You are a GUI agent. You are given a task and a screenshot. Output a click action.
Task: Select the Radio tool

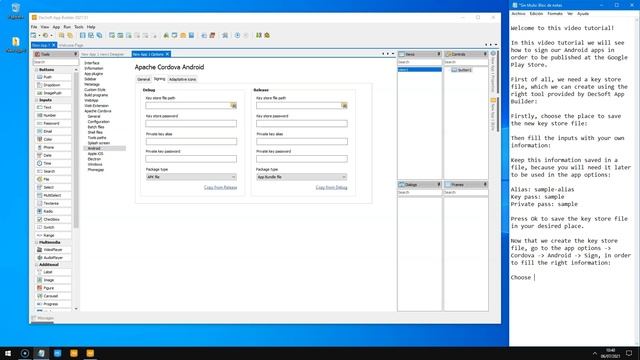click(x=53, y=211)
